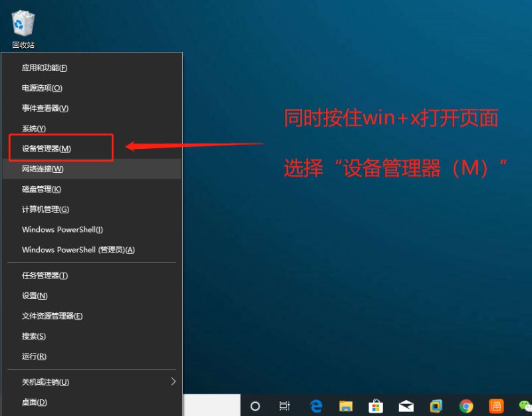Viewport: 532px width, 416px height.
Task: Open the yellow-blue square app in taskbar
Action: [436, 406]
